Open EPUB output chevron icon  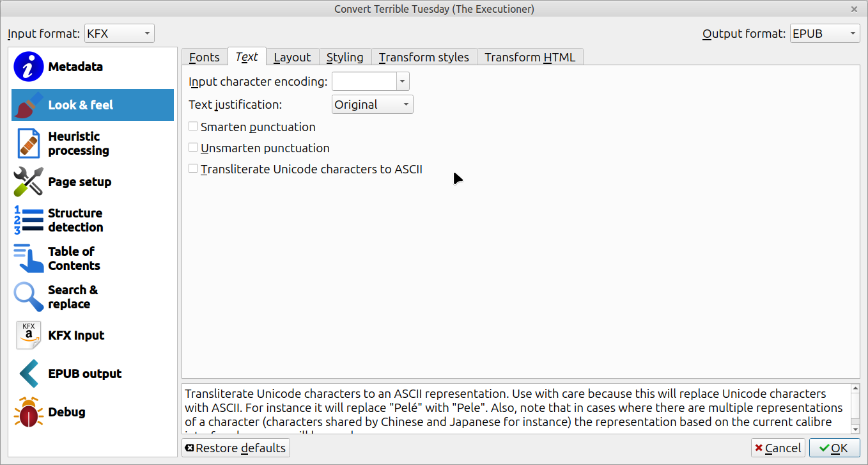(x=29, y=374)
